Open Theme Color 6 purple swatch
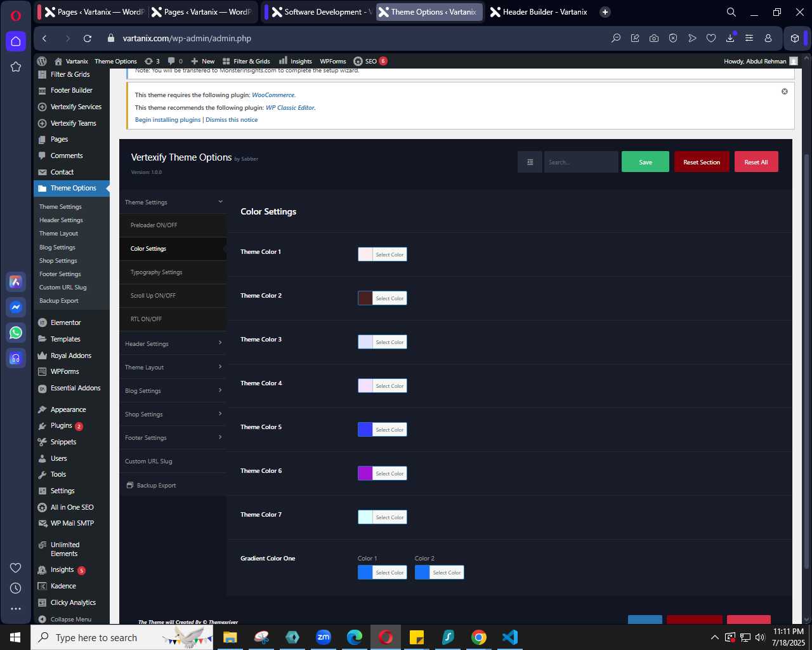Viewport: 812px width, 650px height. (x=365, y=474)
